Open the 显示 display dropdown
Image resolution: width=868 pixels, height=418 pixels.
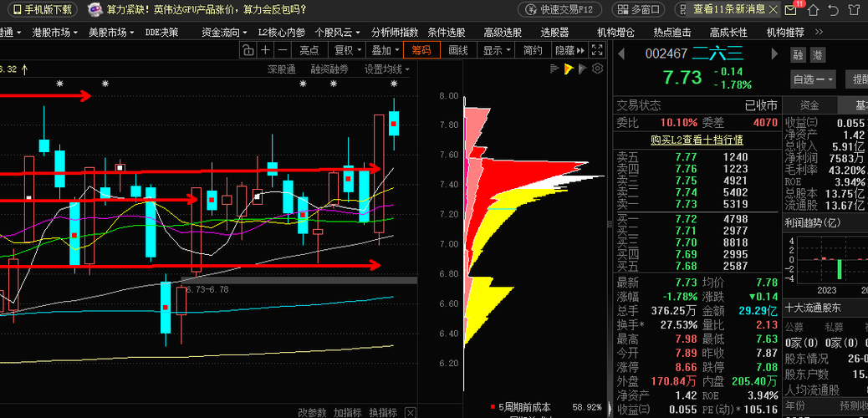[x=496, y=50]
